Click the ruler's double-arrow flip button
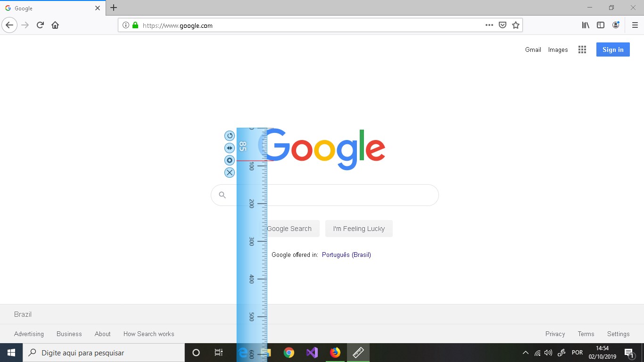The width and height of the screenshot is (644, 362). click(230, 148)
